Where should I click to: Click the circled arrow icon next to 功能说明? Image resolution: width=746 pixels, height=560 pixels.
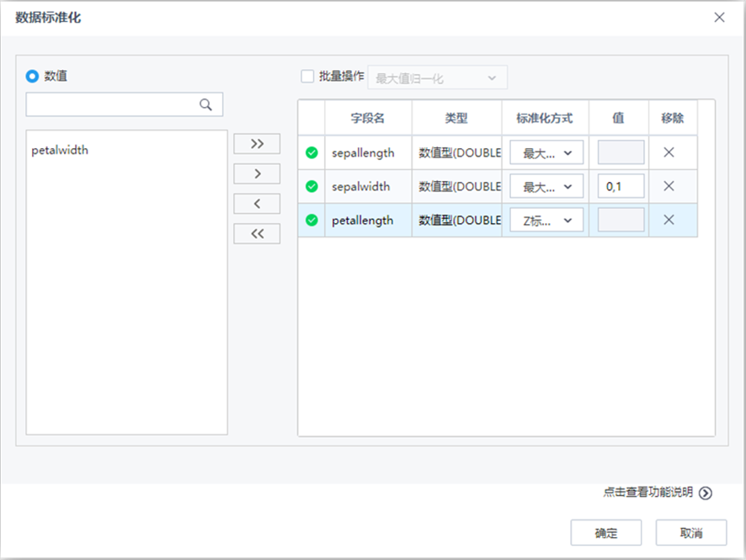tap(705, 492)
